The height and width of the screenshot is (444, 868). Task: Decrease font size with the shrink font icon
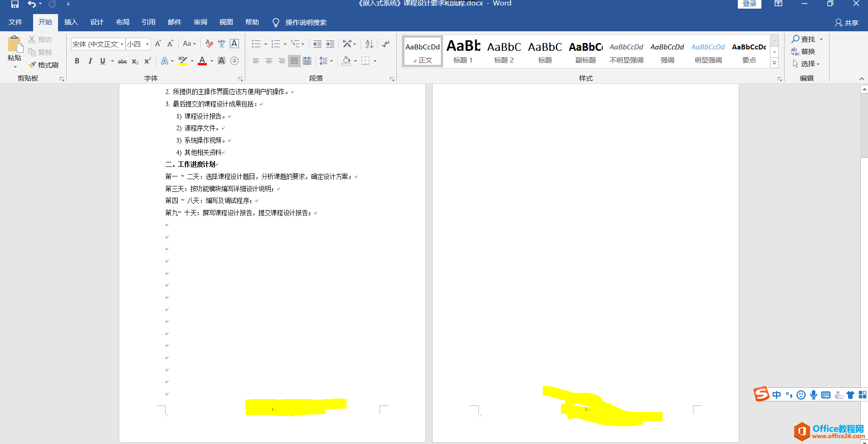[x=170, y=44]
